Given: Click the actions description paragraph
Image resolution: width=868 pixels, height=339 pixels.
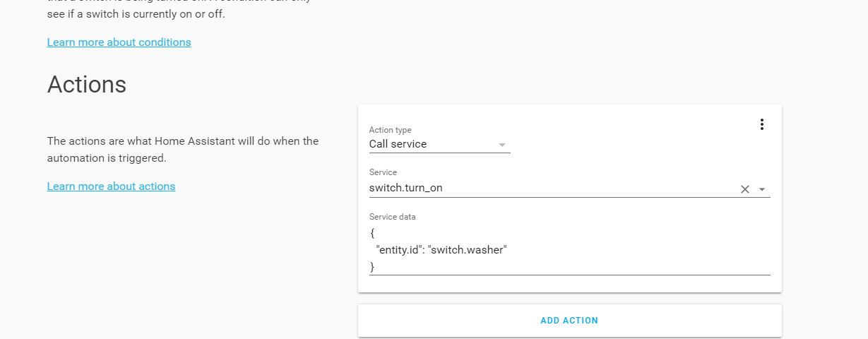Looking at the screenshot, I should 183,150.
